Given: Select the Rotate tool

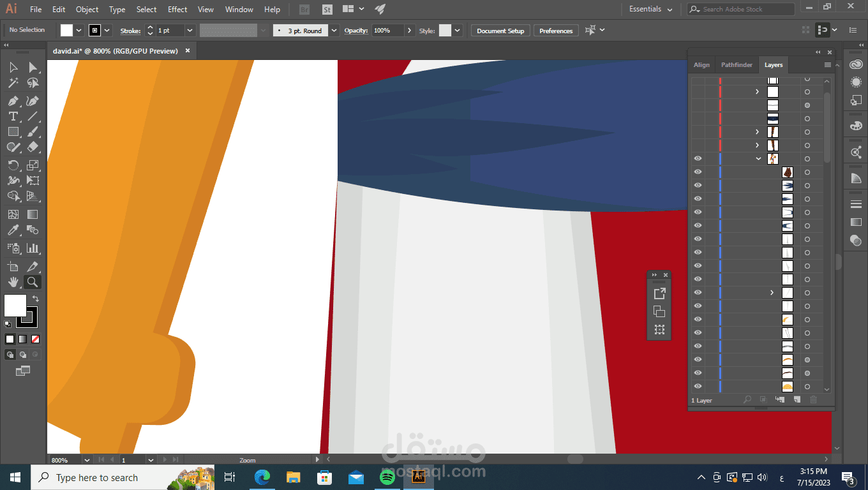Looking at the screenshot, I should (x=13, y=165).
